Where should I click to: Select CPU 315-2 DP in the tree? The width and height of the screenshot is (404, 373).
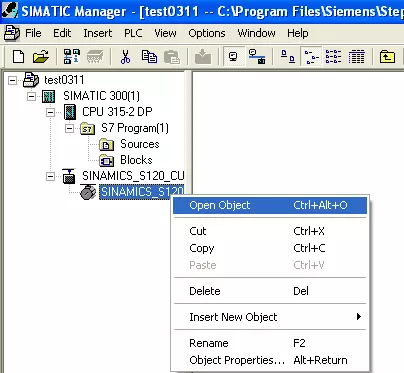[117, 112]
